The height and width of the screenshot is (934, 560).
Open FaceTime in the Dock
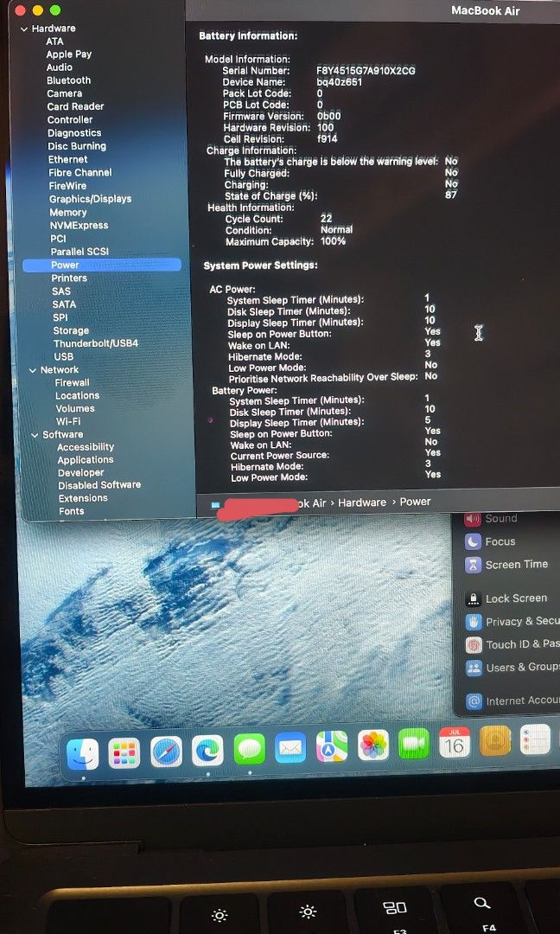tap(414, 744)
